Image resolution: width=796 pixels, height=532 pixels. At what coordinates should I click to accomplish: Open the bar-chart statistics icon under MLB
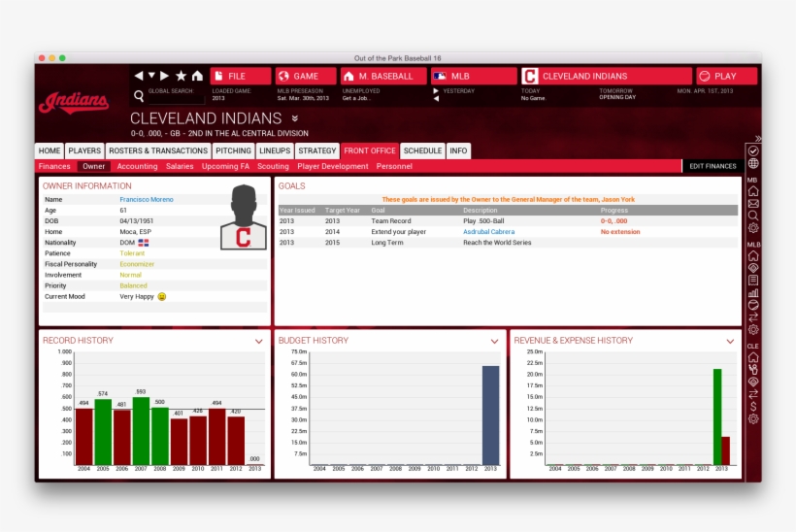click(x=753, y=292)
